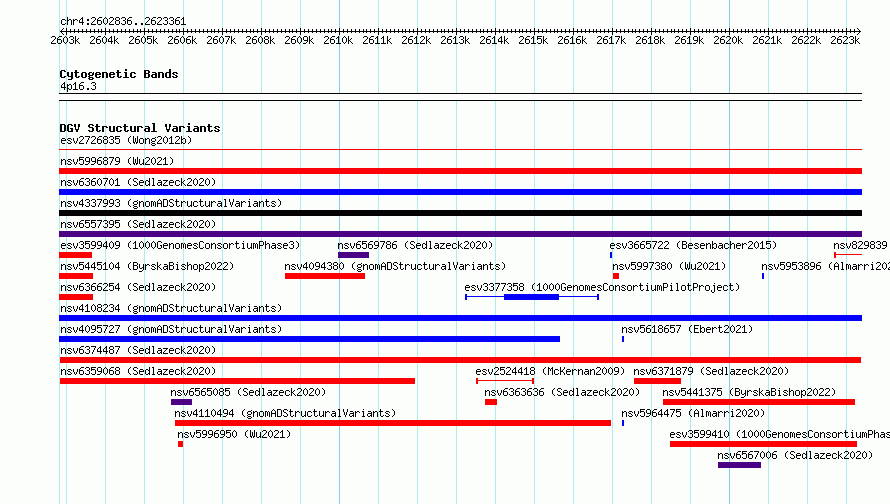
Task: Click nsv6557395 (Sedlazeck2020) label
Action: pyautogui.click(x=138, y=224)
